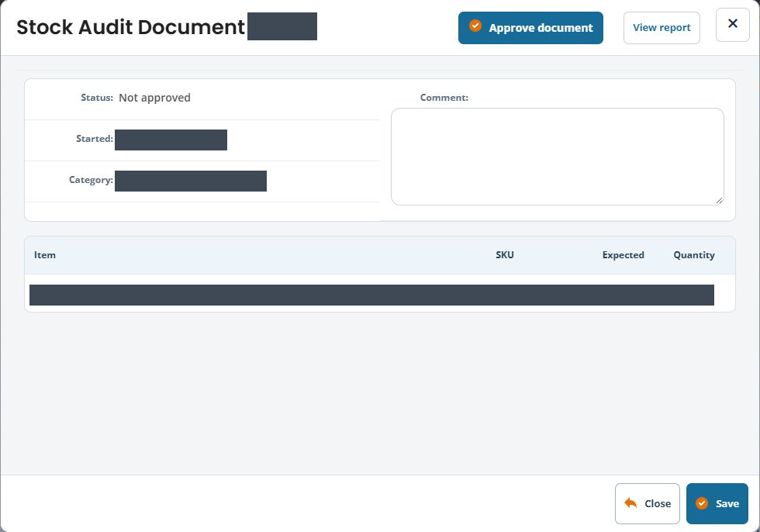Click the Save button
This screenshot has height=532, width=760.
(717, 503)
